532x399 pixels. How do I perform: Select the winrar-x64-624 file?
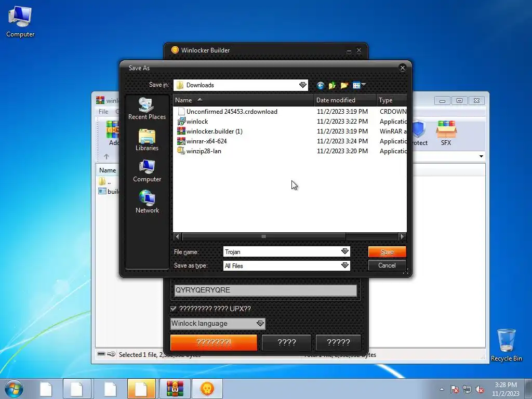coord(206,141)
